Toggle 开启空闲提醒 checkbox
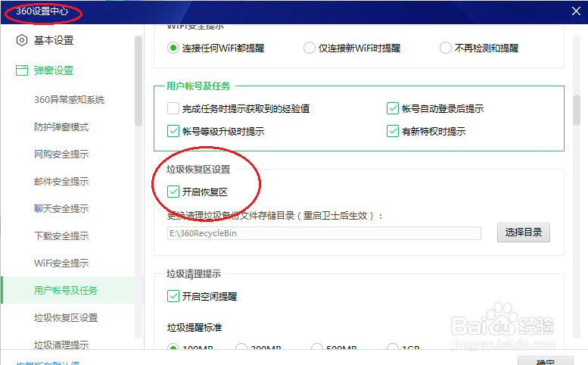588x365 pixels. pos(173,296)
